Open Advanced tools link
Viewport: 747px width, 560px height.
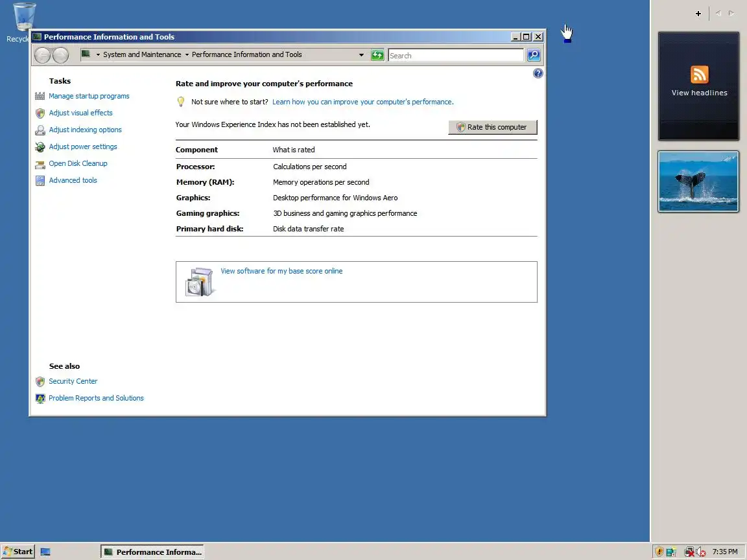73,180
